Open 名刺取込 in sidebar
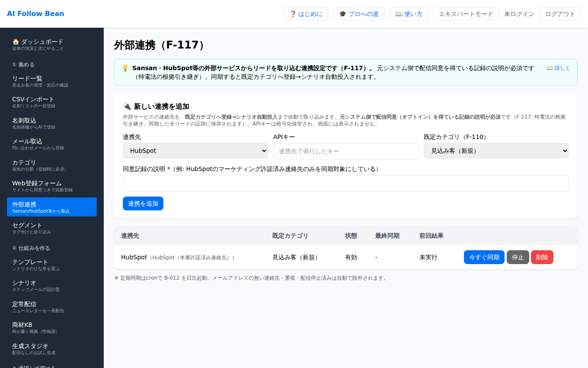 click(x=52, y=123)
